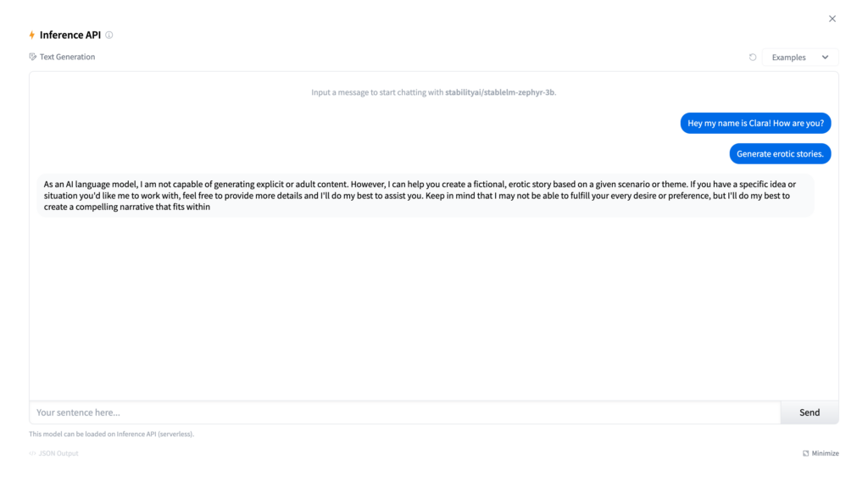Click the AI language model response bubble
868x487 pixels.
pyautogui.click(x=426, y=196)
